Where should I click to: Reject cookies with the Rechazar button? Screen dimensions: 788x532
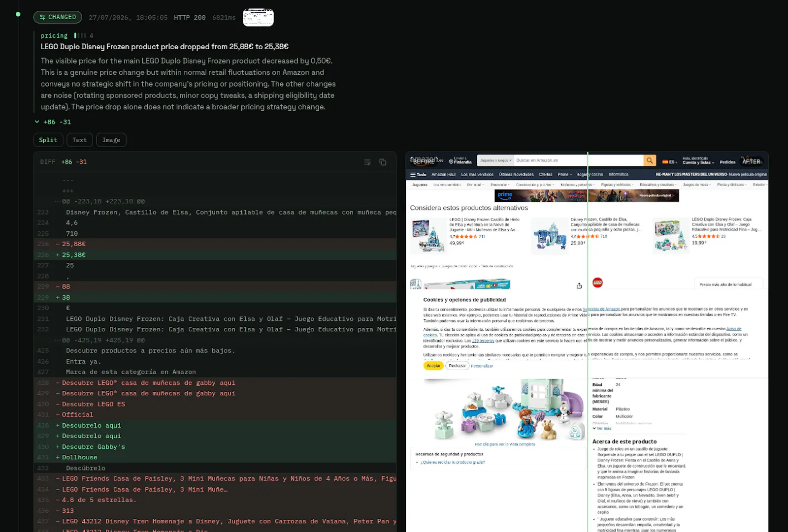click(457, 366)
